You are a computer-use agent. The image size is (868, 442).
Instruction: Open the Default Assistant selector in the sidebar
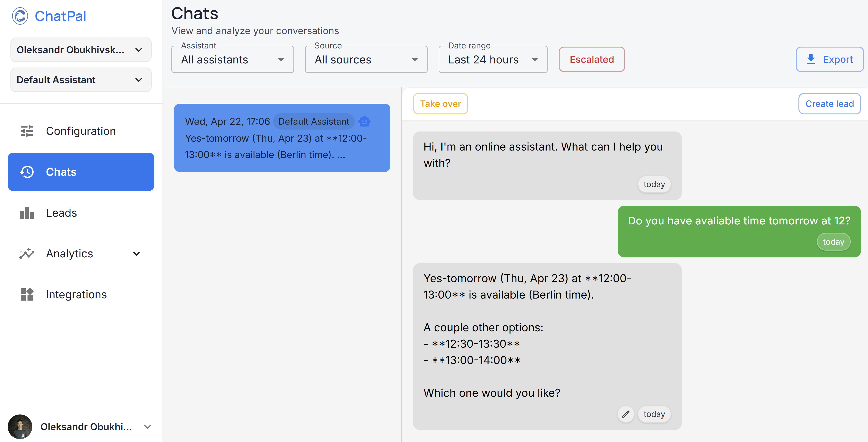pyautogui.click(x=81, y=80)
